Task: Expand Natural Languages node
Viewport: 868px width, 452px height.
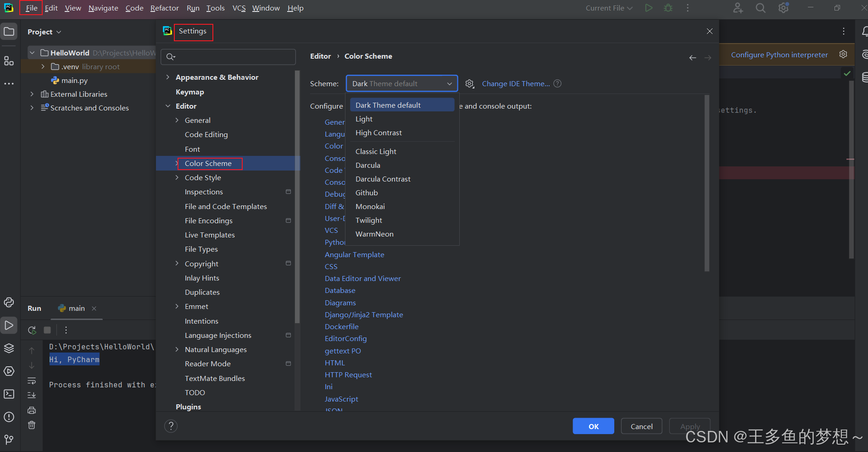Action: click(x=177, y=349)
